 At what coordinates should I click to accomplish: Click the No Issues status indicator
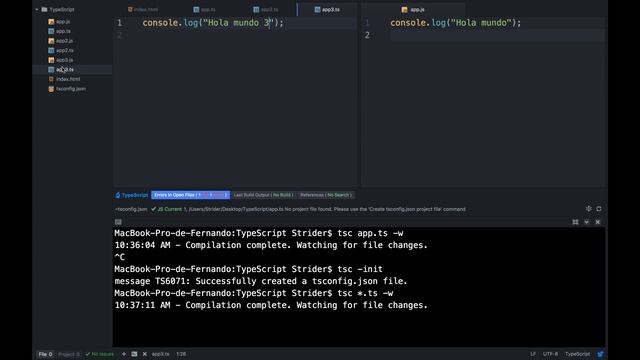(x=100, y=354)
